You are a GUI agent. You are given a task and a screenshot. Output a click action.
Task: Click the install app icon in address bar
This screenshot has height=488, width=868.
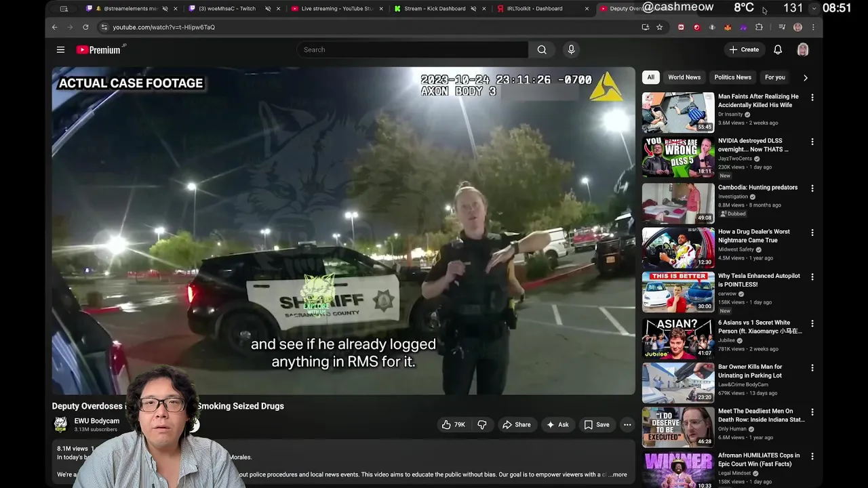coord(645,27)
